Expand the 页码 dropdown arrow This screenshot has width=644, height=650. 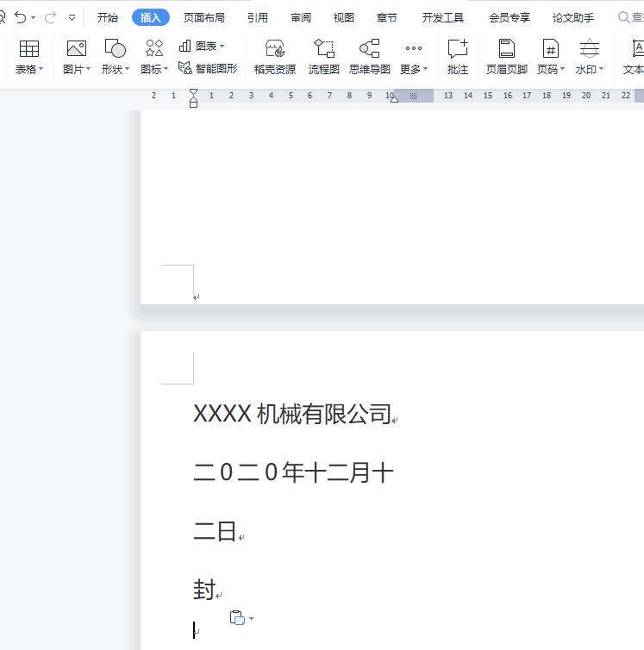(x=562, y=69)
